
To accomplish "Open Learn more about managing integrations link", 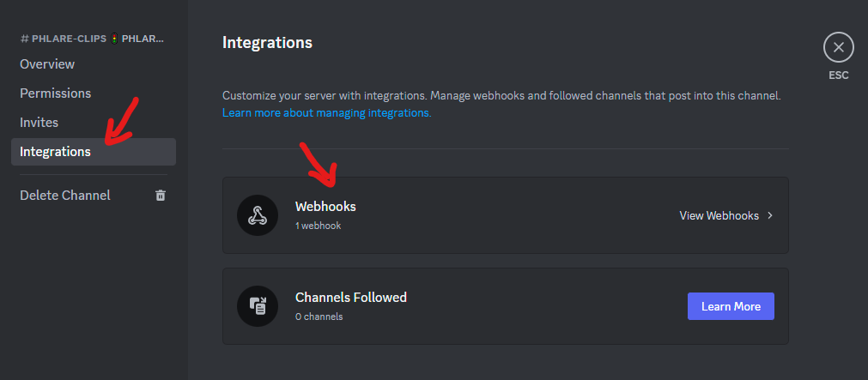I will tap(326, 113).
